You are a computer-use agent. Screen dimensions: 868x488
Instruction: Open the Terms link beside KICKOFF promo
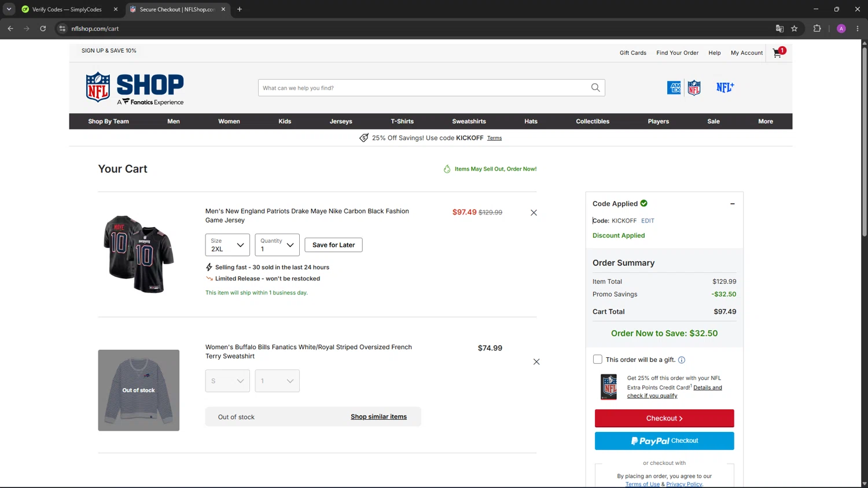point(494,138)
